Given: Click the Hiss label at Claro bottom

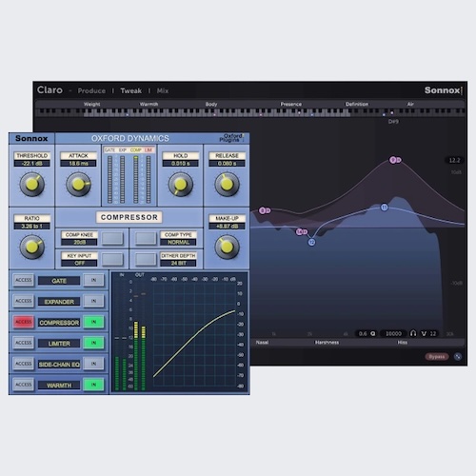Looking at the screenshot, I should point(402,343).
